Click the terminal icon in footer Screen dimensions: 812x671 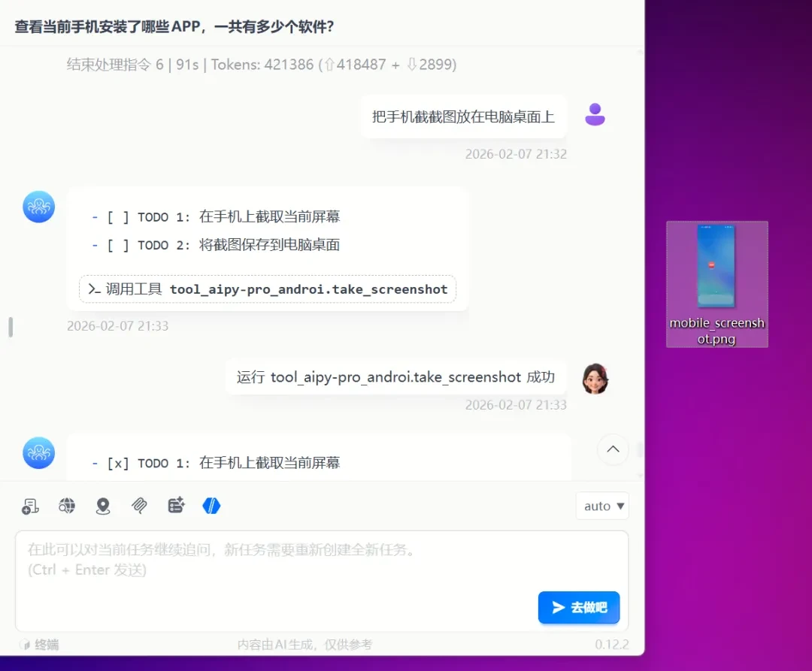25,645
